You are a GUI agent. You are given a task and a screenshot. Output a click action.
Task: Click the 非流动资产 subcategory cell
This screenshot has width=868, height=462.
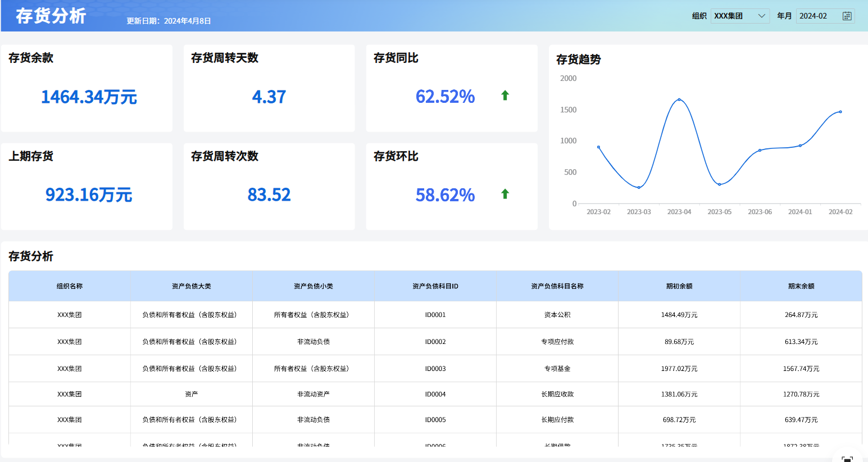pos(313,394)
